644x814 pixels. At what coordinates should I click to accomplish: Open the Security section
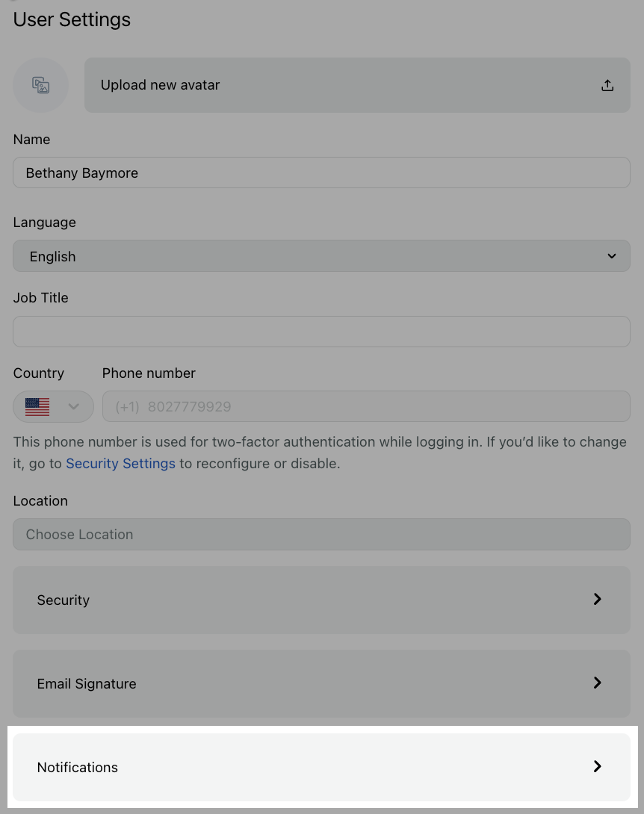[321, 600]
